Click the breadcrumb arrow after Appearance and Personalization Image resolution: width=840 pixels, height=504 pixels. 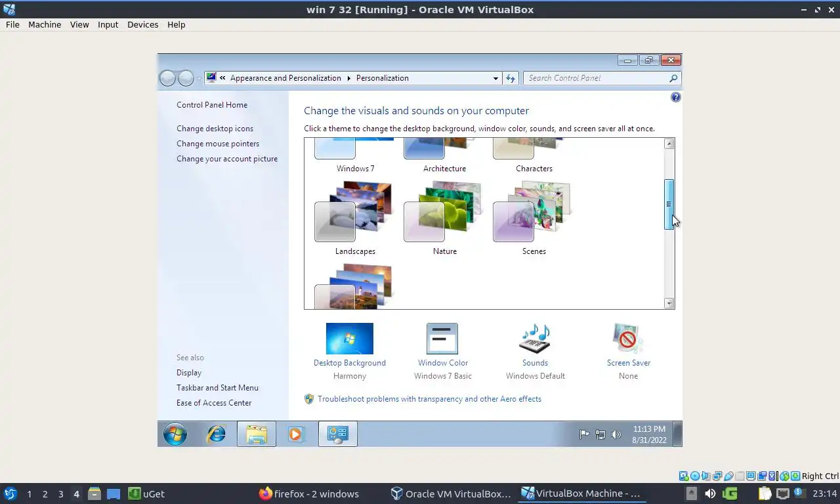click(348, 78)
